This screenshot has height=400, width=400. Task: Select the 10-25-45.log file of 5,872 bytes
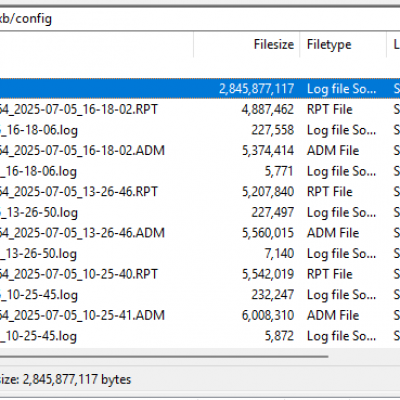tap(200, 336)
